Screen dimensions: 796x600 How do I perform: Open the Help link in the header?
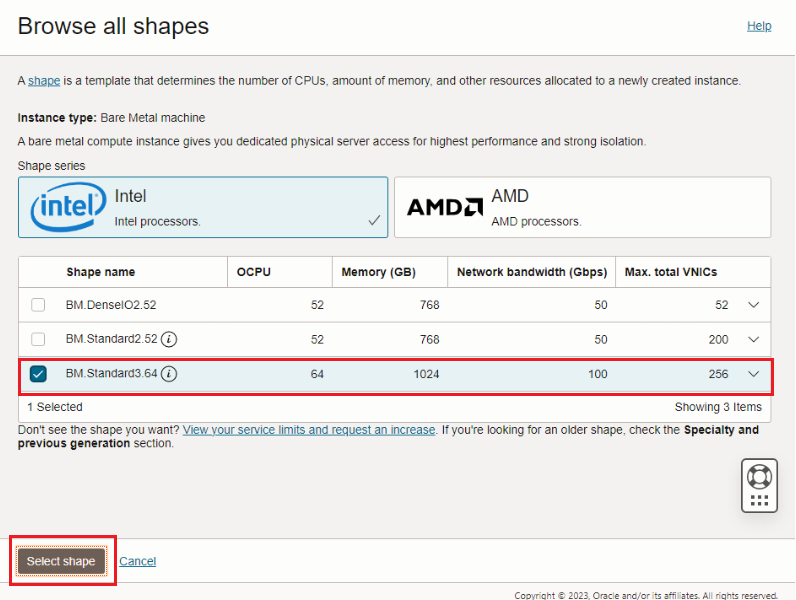(x=759, y=26)
